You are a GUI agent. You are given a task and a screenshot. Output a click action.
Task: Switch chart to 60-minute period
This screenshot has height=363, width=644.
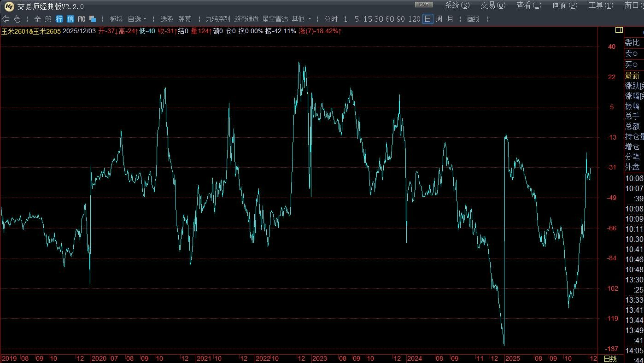390,19
